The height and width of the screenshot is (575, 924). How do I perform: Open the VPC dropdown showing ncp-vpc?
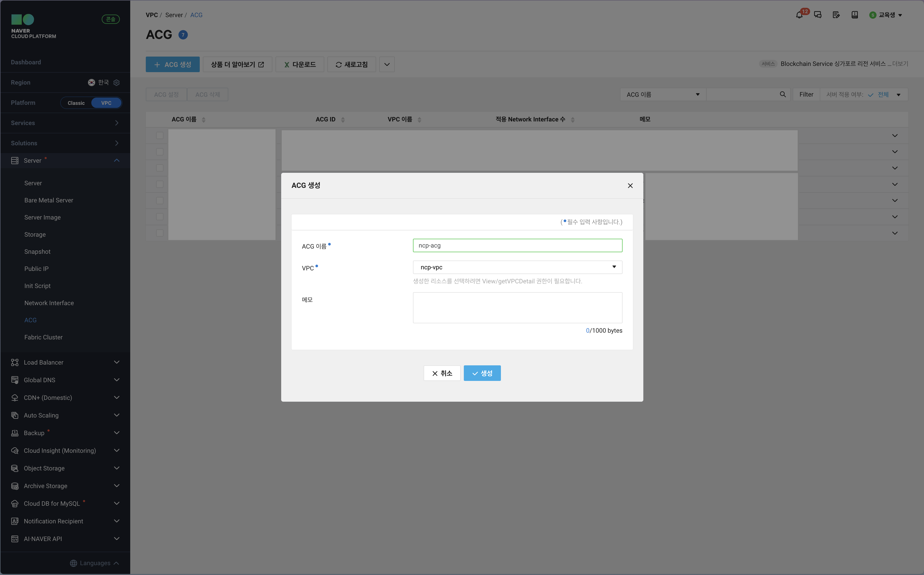coord(517,267)
